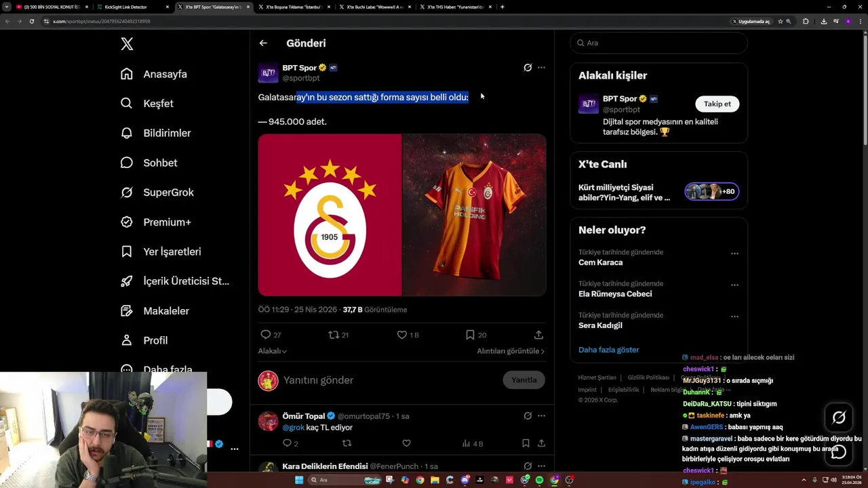
Task: Open more options on Kara Deliklerin Efendisi's reply
Action: 541,466
